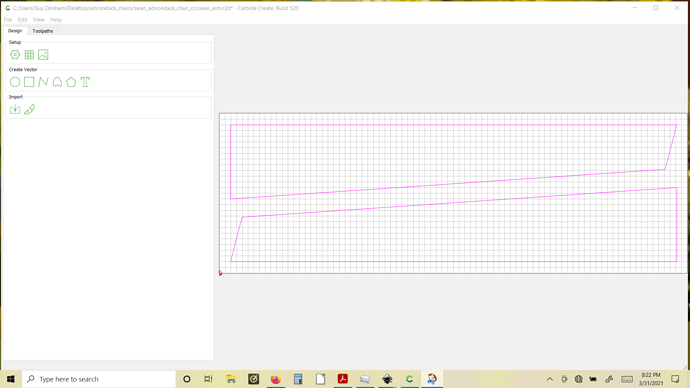Switch to the Toolpaths tab
The width and height of the screenshot is (690, 388).
coord(43,31)
